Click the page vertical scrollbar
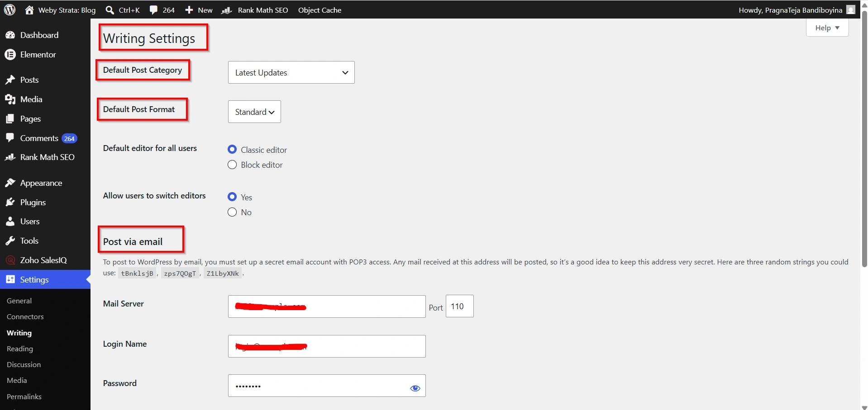This screenshot has height=410, width=868. pos(864,138)
